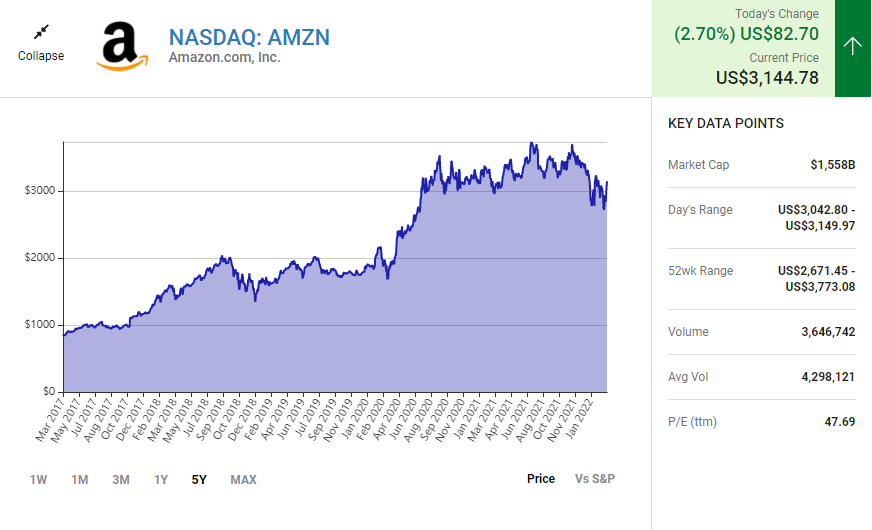Select the 1M time range
Viewport: 872px width, 530px height.
tap(80, 480)
